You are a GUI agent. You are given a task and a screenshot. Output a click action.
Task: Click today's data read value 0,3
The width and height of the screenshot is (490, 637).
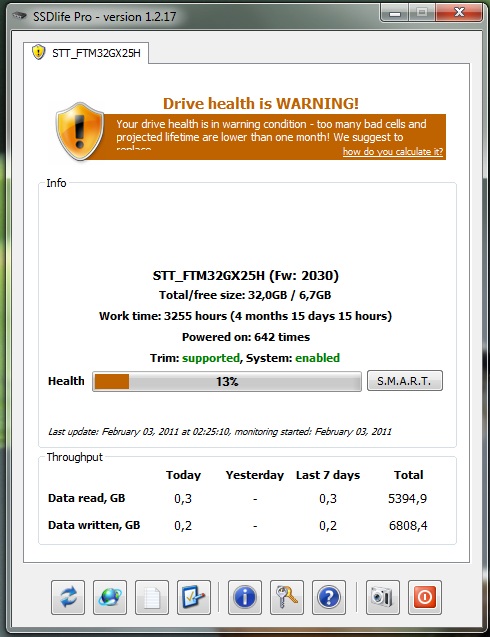tap(183, 498)
